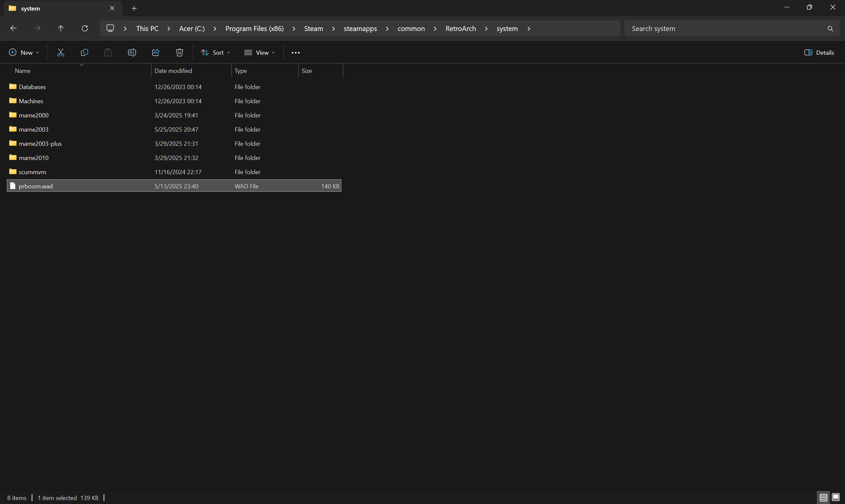Navigate to RetroArch breadcrumb

click(460, 28)
